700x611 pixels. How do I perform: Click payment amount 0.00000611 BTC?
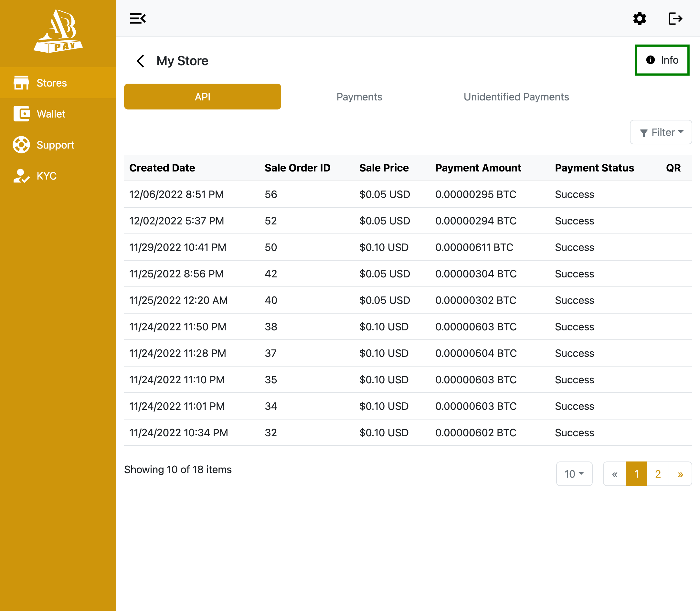(474, 247)
